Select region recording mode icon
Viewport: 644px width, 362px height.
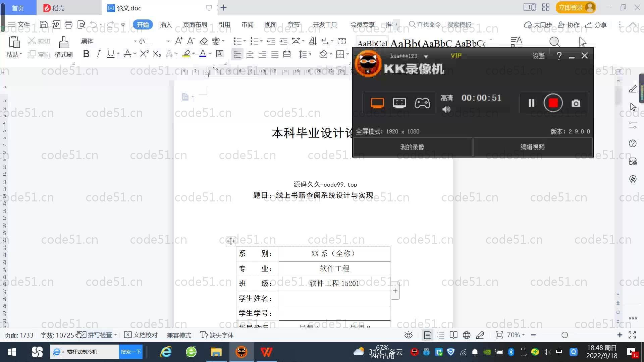399,103
